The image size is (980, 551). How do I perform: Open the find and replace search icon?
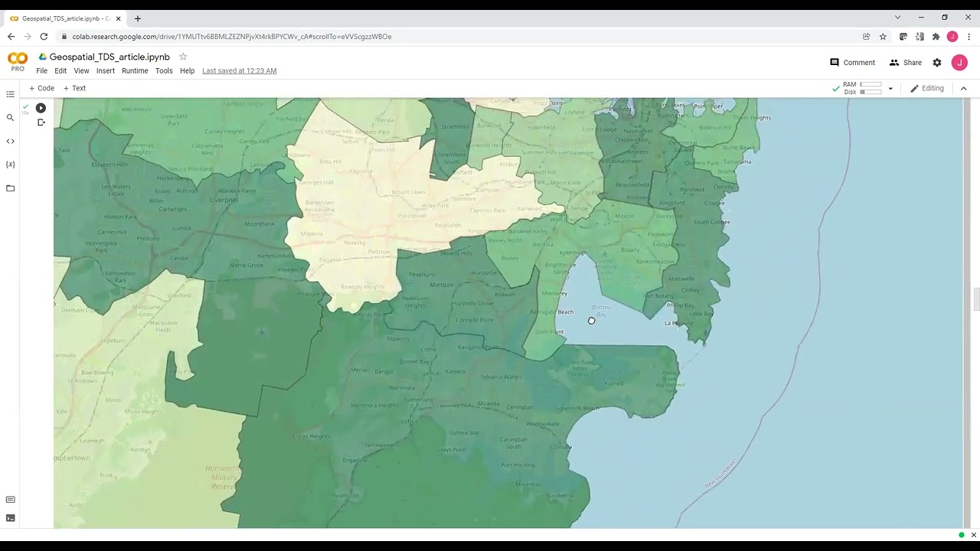pyautogui.click(x=10, y=118)
